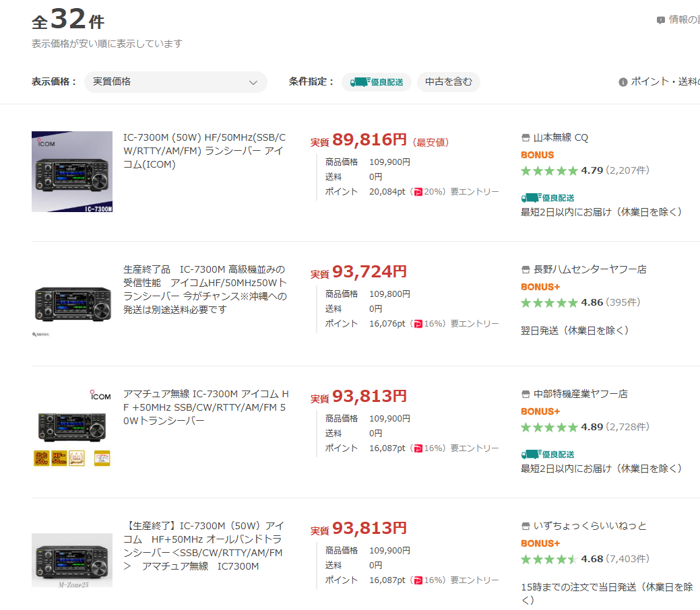Click the first IC-7300M product thumbnail
700x610 pixels.
click(72, 172)
